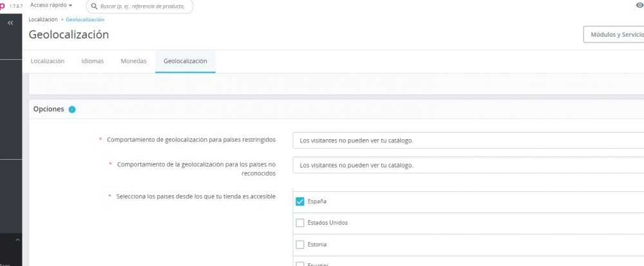The width and height of the screenshot is (644, 266).
Task: Click the Localización breadcrumb link
Action: click(x=43, y=20)
